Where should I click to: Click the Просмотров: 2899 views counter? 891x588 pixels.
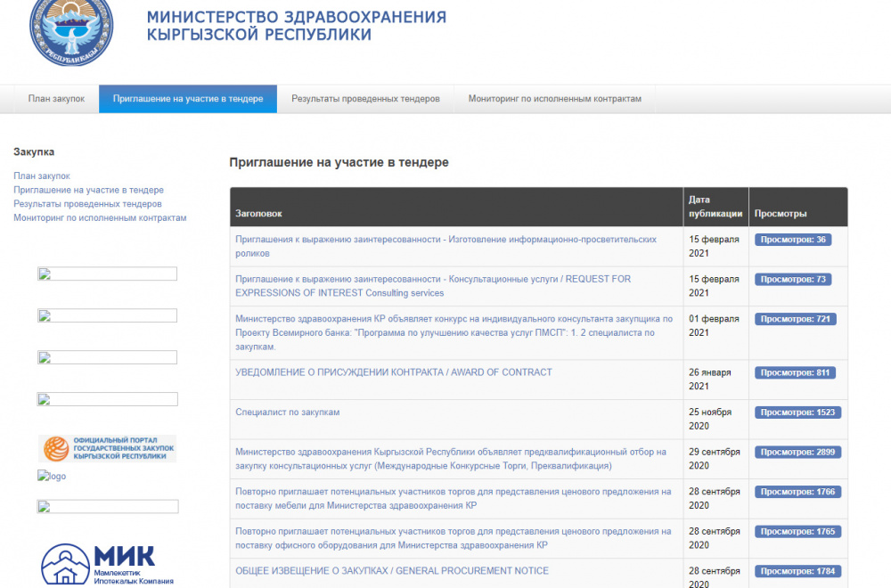(x=796, y=452)
